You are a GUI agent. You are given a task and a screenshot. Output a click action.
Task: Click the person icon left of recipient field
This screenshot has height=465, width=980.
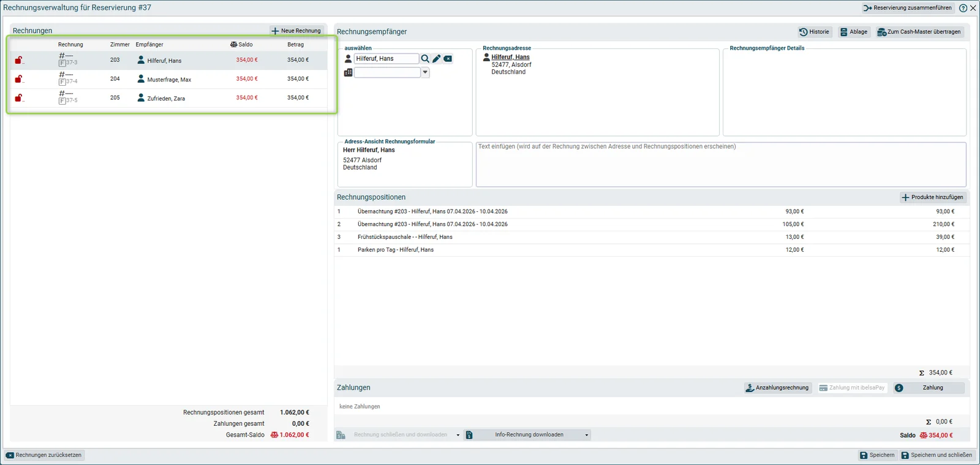pos(348,59)
